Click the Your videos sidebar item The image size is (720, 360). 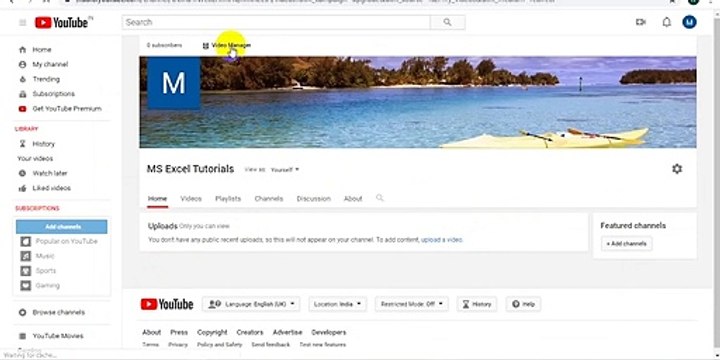pyautogui.click(x=35, y=158)
